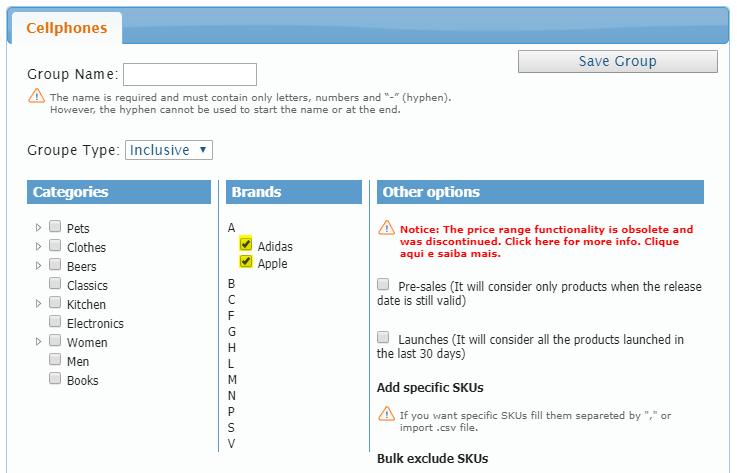The width and height of the screenshot is (737, 473).
Task: Expand the Clothes category arrow
Action: [39, 246]
